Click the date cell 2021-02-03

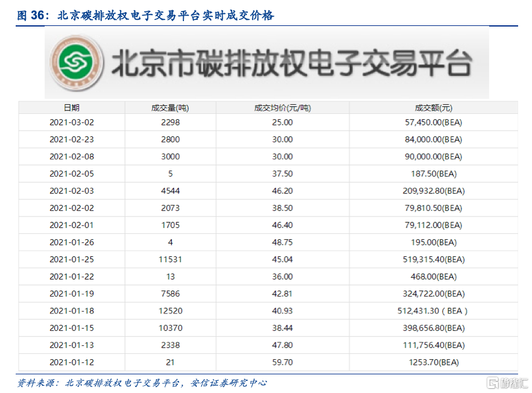point(72,191)
